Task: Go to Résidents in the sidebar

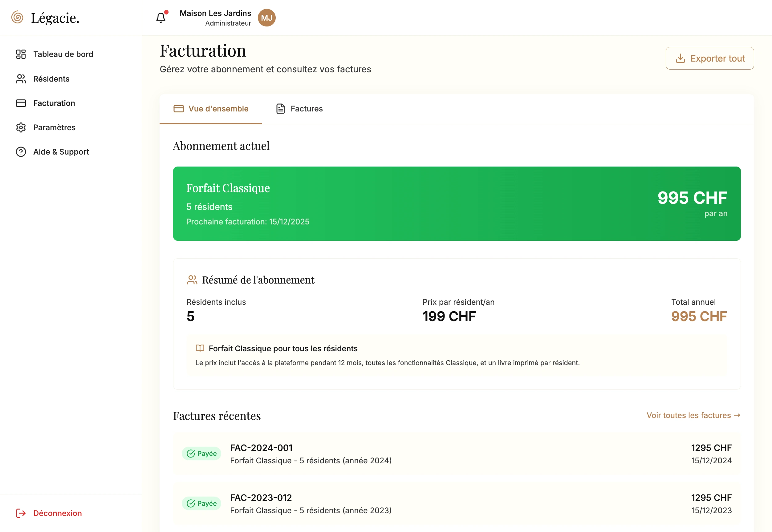Action: click(x=51, y=79)
